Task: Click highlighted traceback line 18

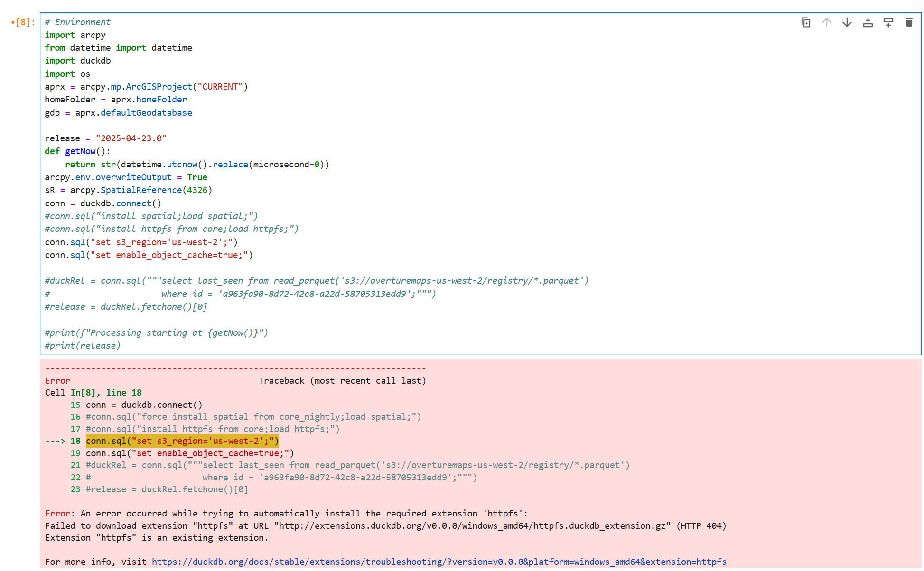Action: 182,441
